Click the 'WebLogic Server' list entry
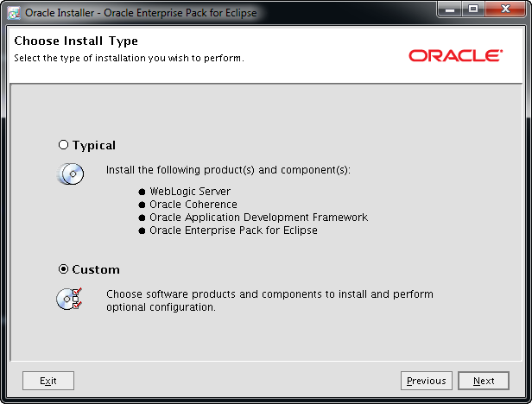The width and height of the screenshot is (532, 404). (190, 192)
